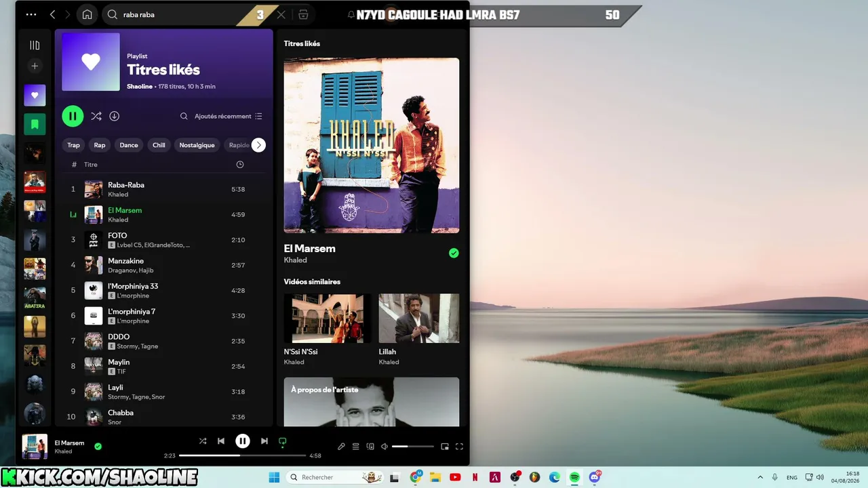Filter playlist by Trap
This screenshot has width=868, height=488.
coord(73,145)
